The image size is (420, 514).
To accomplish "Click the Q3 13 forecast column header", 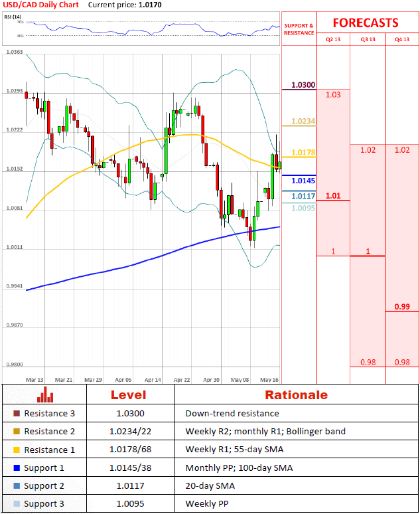I will tap(368, 39).
